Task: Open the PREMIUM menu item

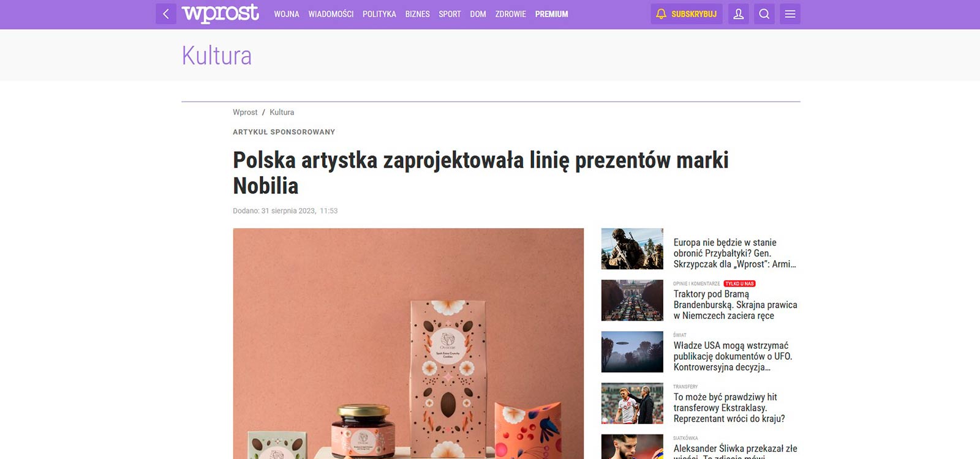Action: point(552,14)
